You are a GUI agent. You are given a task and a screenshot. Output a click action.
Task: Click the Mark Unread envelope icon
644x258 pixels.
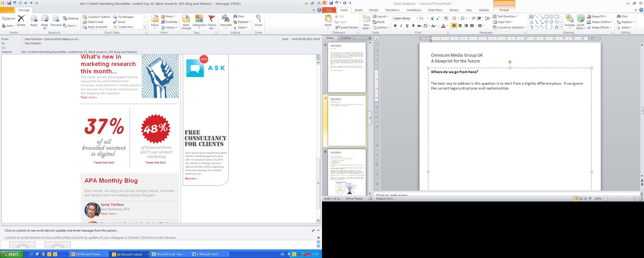click(186, 19)
